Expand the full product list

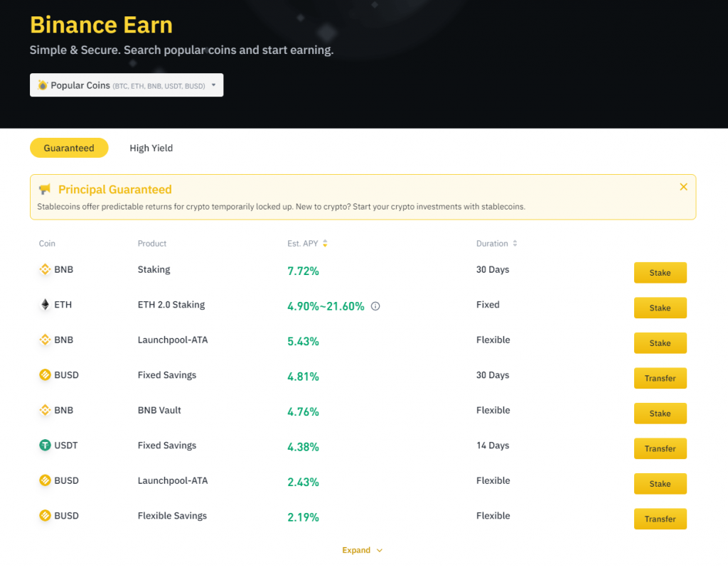point(362,550)
